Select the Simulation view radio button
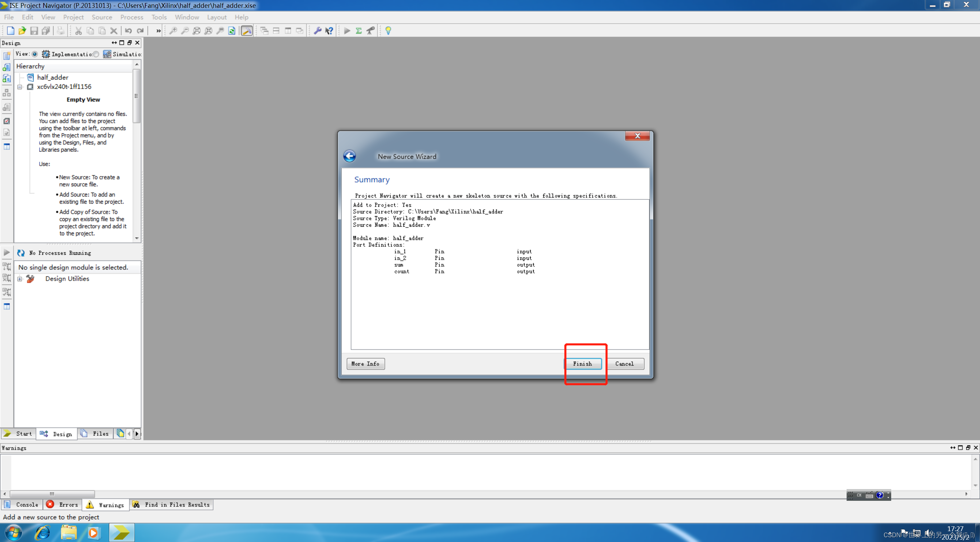This screenshot has width=980, height=542. pyautogui.click(x=96, y=54)
